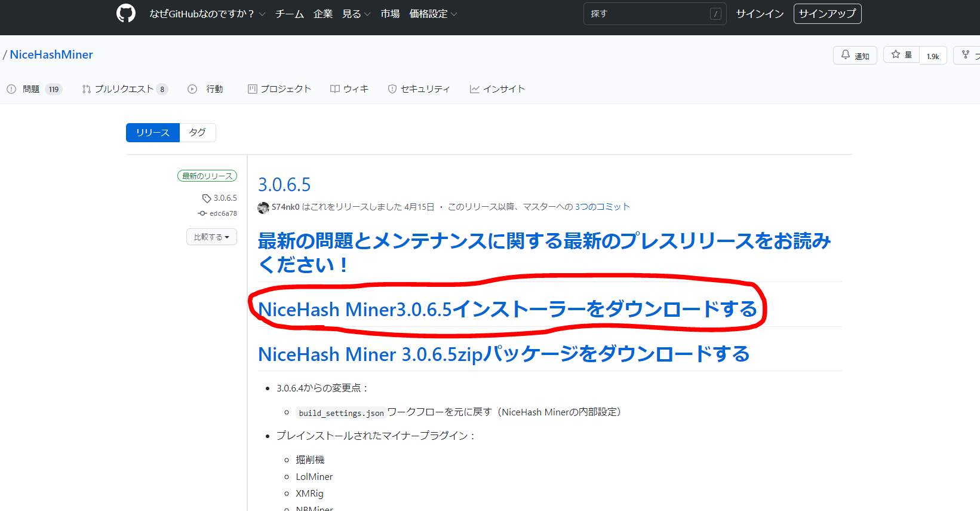Click the インサイト graph icon
The image size is (980, 511).
[x=475, y=89]
